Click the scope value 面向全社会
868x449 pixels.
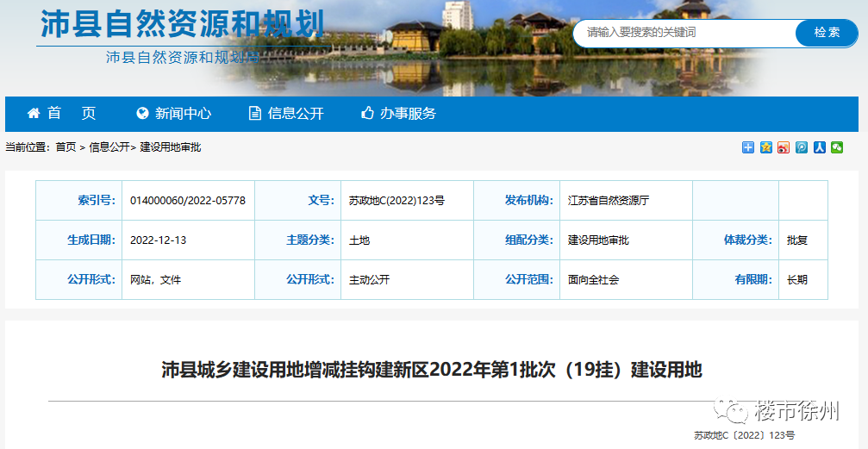coord(593,279)
